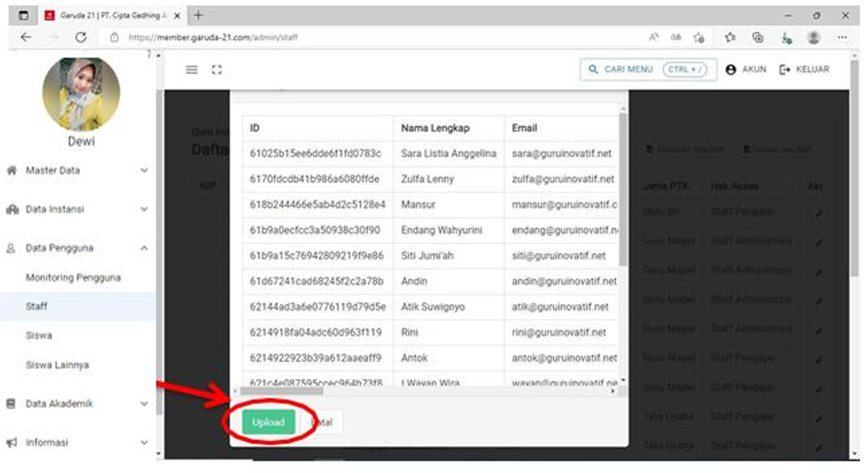Expand the Master Data menu

pos(77,170)
